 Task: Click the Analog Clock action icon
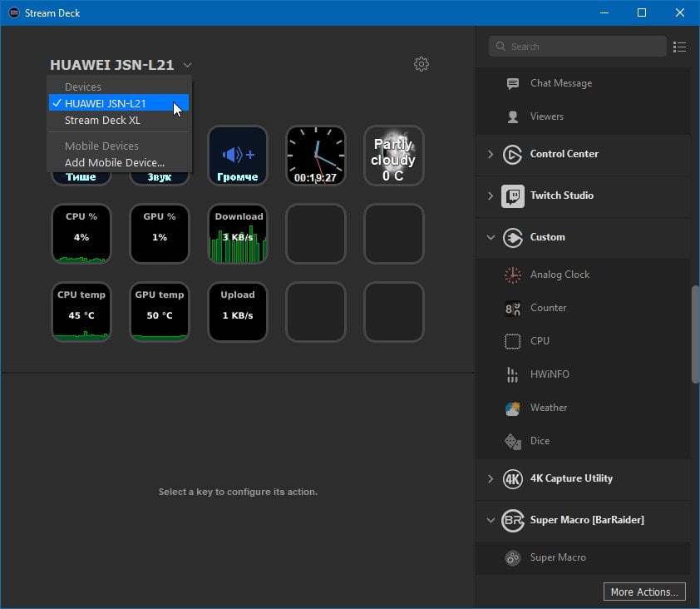[512, 275]
